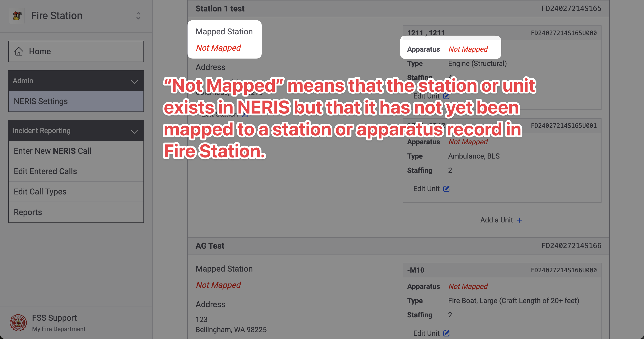Screen dimensions: 644x339
Task: Click the plus icon next to Add a Unit
Action: pos(520,220)
